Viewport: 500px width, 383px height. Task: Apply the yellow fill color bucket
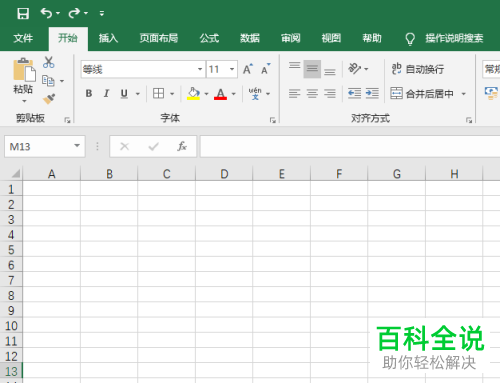pyautogui.click(x=193, y=94)
